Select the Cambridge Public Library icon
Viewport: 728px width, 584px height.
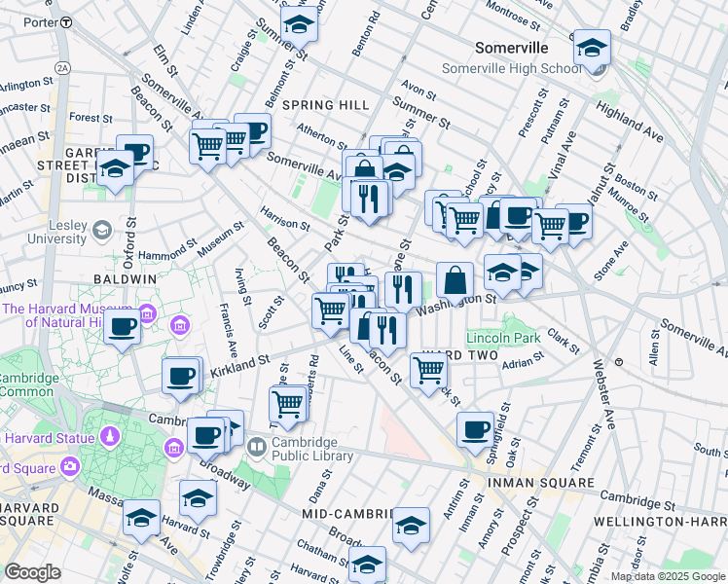(x=256, y=448)
